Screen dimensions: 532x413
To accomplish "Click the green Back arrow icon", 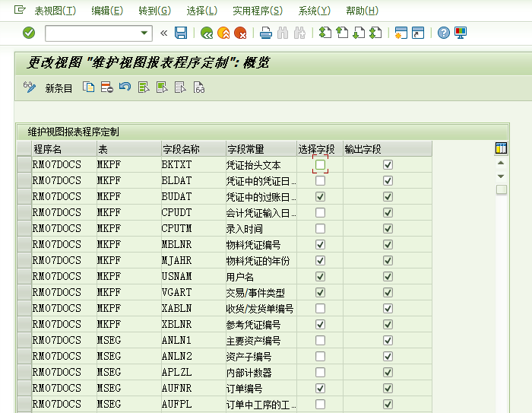I will [206, 33].
